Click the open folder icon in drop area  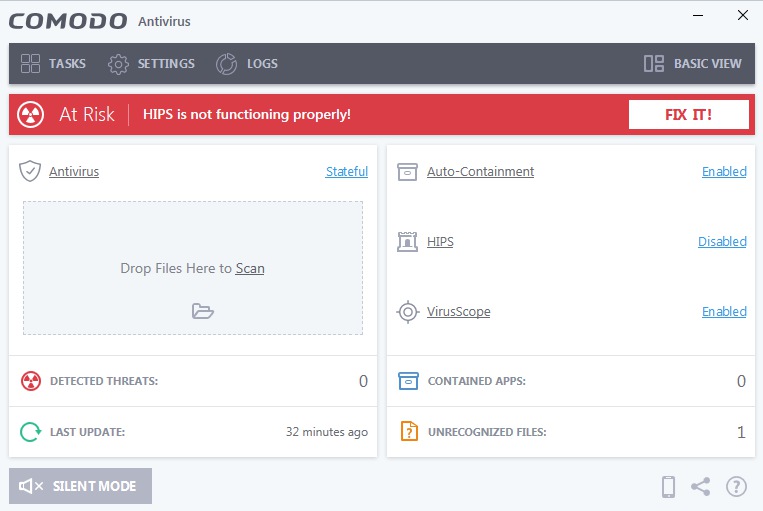(x=202, y=310)
